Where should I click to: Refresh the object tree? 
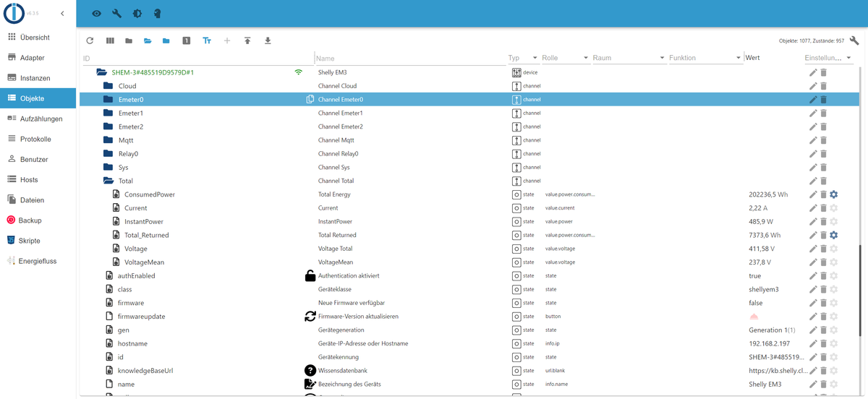pos(90,41)
